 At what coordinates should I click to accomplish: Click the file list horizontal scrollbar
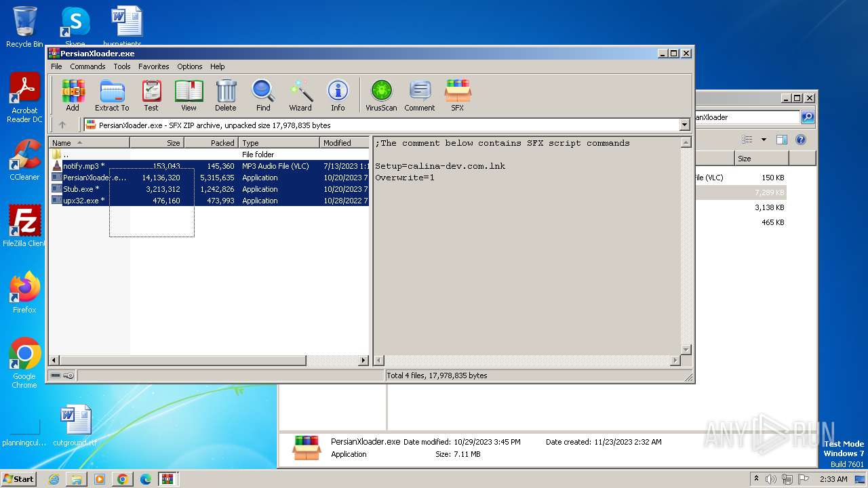pos(209,361)
